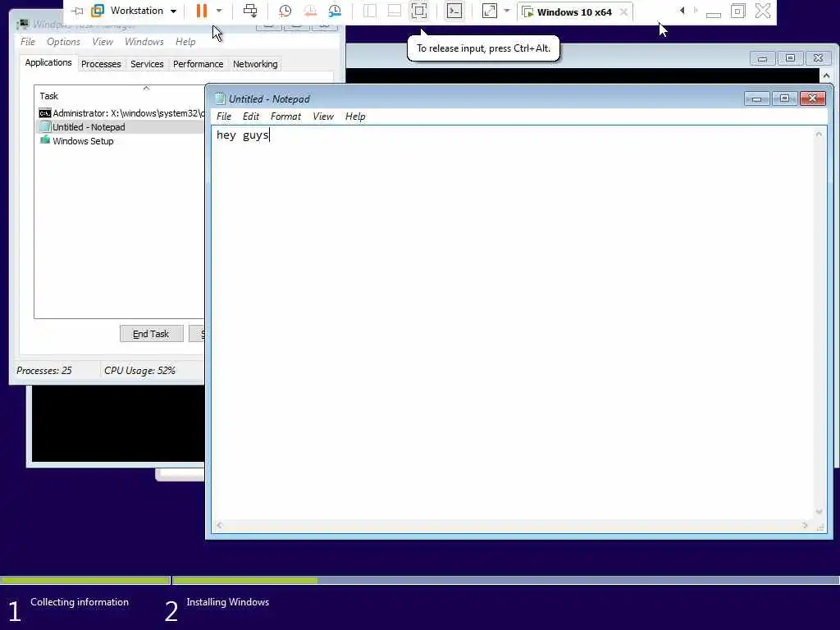
Task: Switch to the Services tab
Action: coord(147,64)
